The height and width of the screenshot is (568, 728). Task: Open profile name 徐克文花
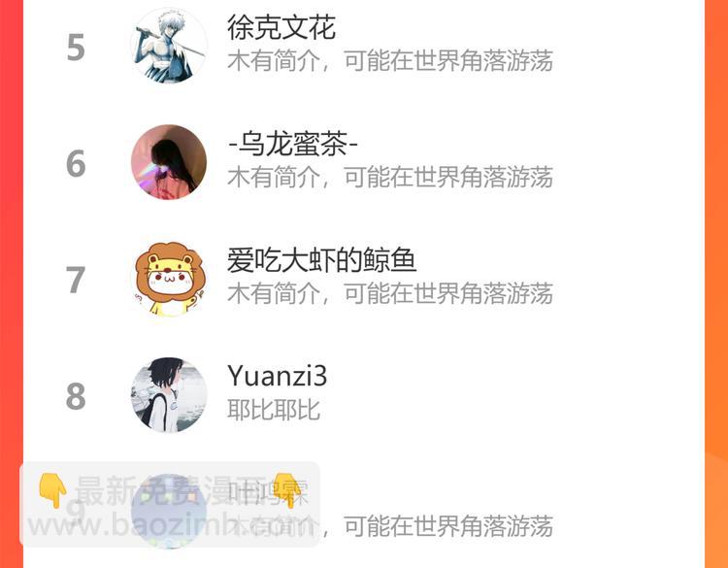tap(281, 27)
